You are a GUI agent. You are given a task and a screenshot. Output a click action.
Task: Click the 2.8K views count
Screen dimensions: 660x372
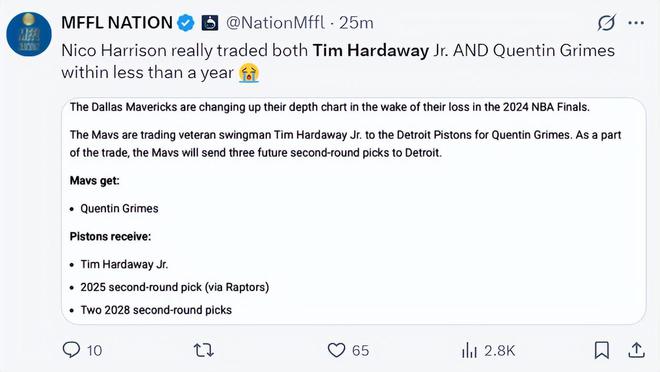(499, 351)
